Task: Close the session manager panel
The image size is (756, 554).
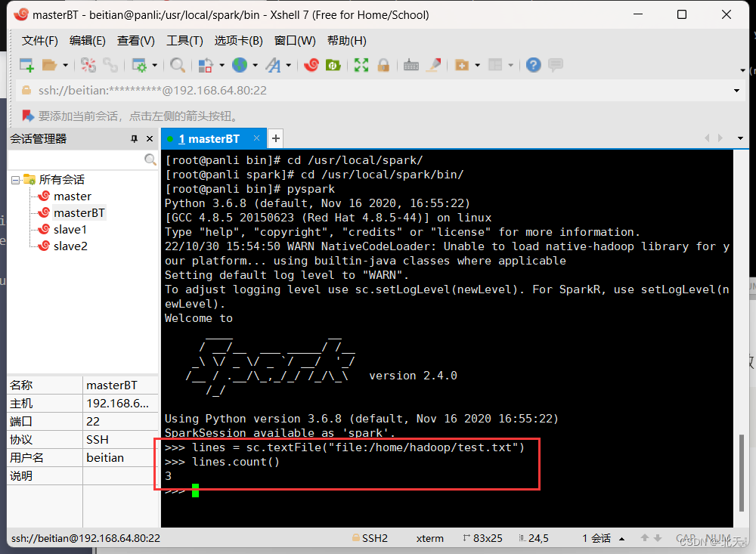Action: [x=150, y=139]
